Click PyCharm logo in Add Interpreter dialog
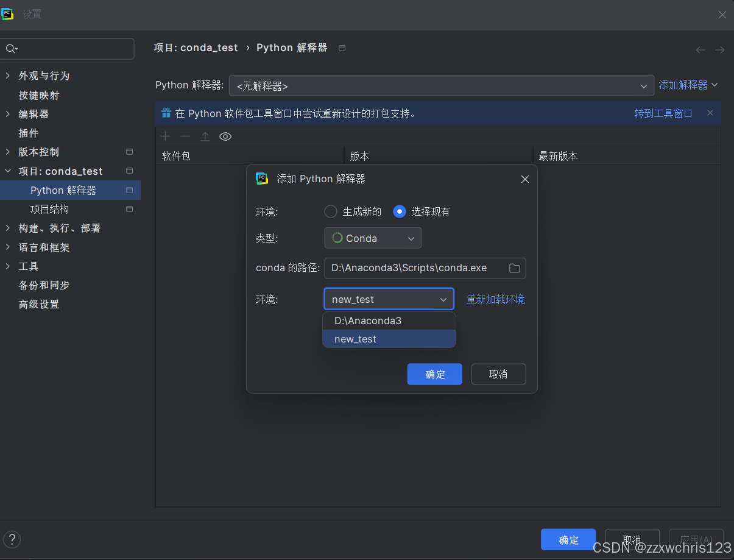The width and height of the screenshot is (734, 560). tap(262, 179)
